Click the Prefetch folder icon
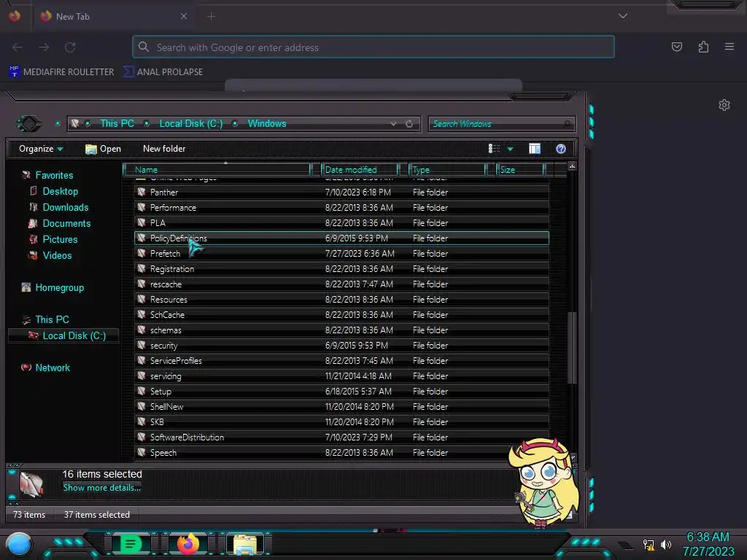This screenshot has height=560, width=747. (x=142, y=253)
